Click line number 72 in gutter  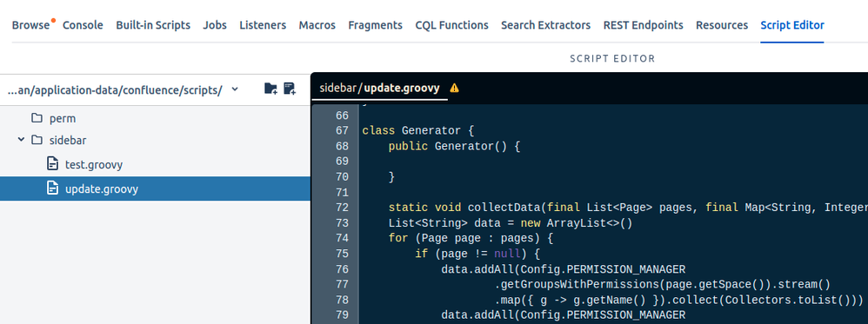342,208
